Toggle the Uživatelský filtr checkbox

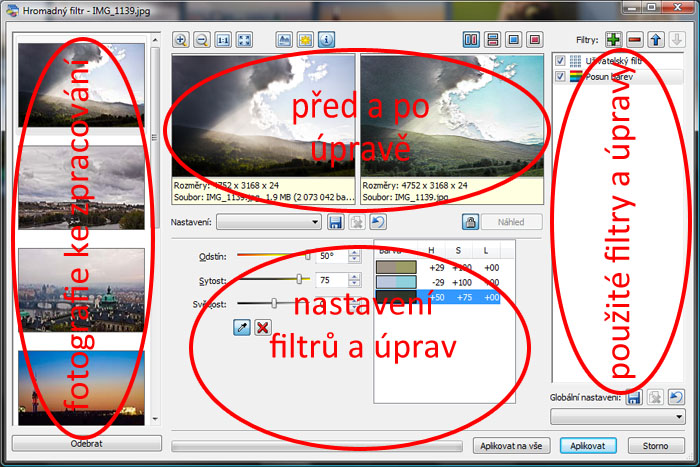tap(561, 62)
